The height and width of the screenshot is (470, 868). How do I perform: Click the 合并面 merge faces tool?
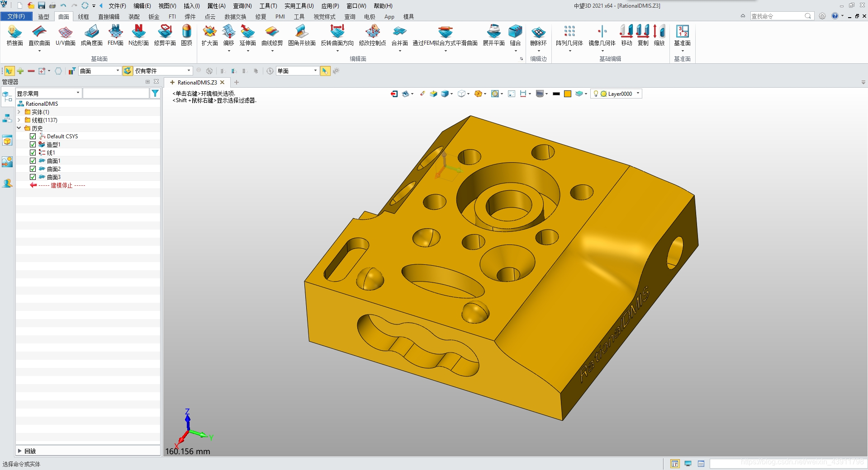(x=399, y=35)
